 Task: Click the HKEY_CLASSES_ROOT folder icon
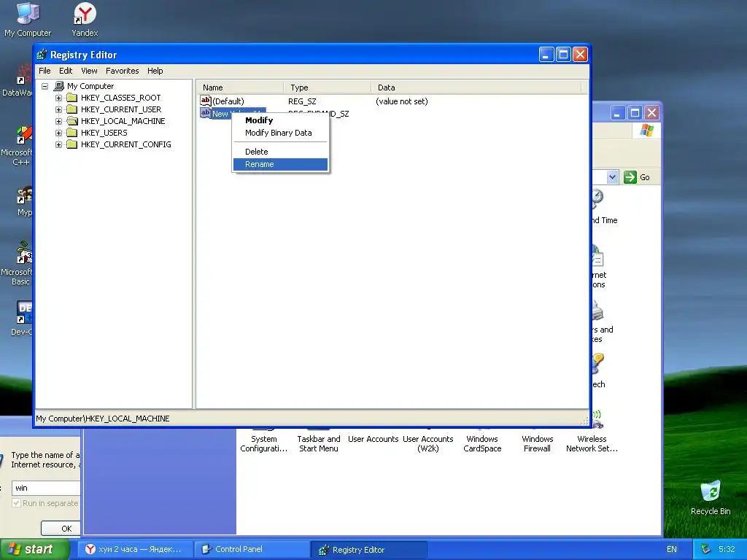point(72,98)
